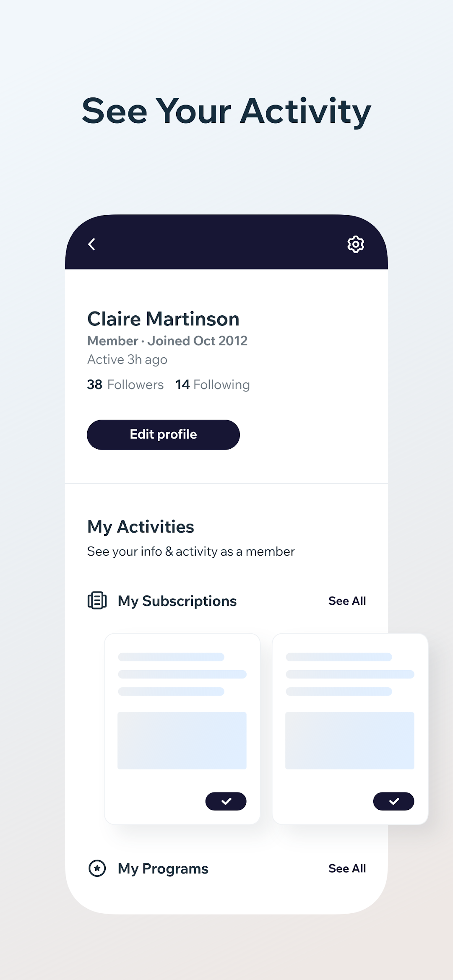The width and height of the screenshot is (453, 980).
Task: Click the See Your Activity headline
Action: coord(226,111)
